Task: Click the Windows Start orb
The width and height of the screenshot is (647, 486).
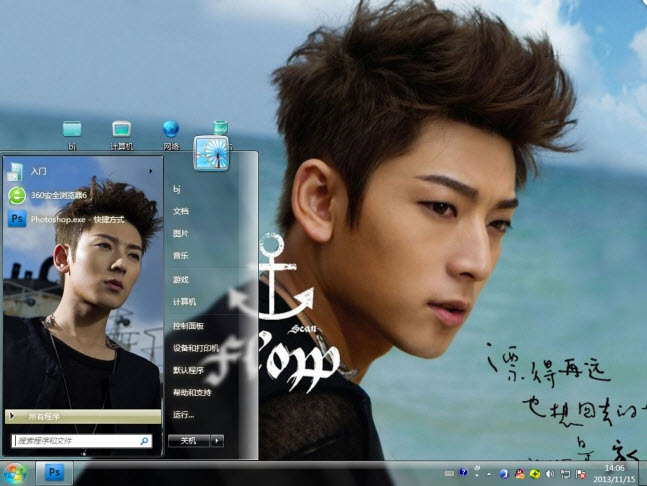Action: point(14,474)
